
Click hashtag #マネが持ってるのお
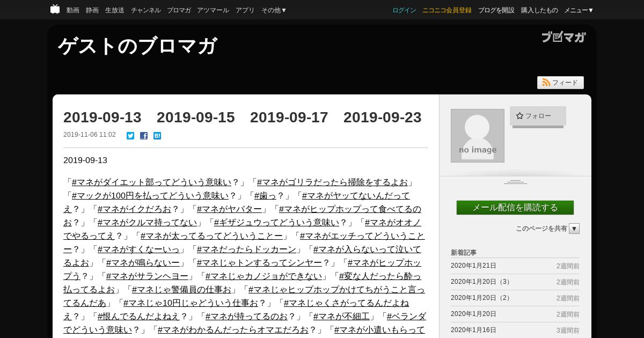point(247,317)
